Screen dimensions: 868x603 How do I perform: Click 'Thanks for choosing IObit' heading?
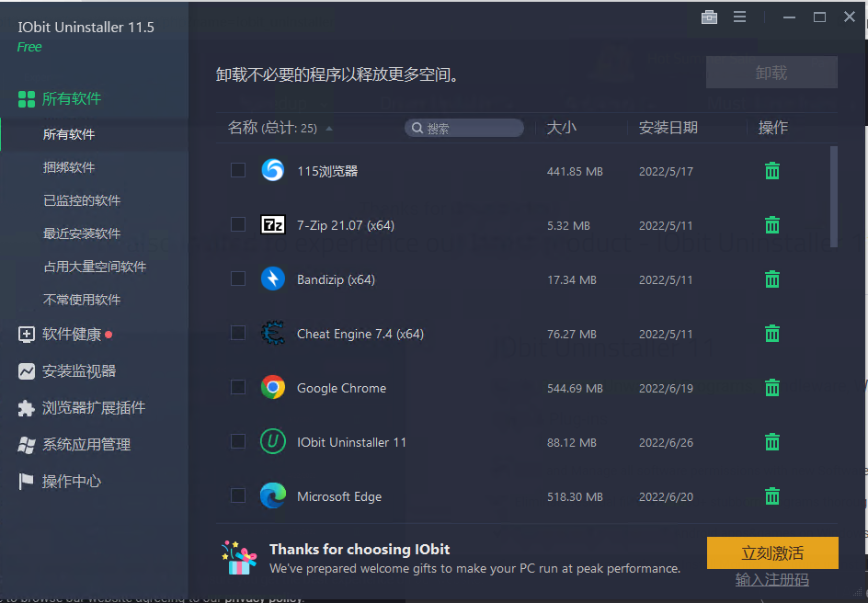tap(360, 550)
